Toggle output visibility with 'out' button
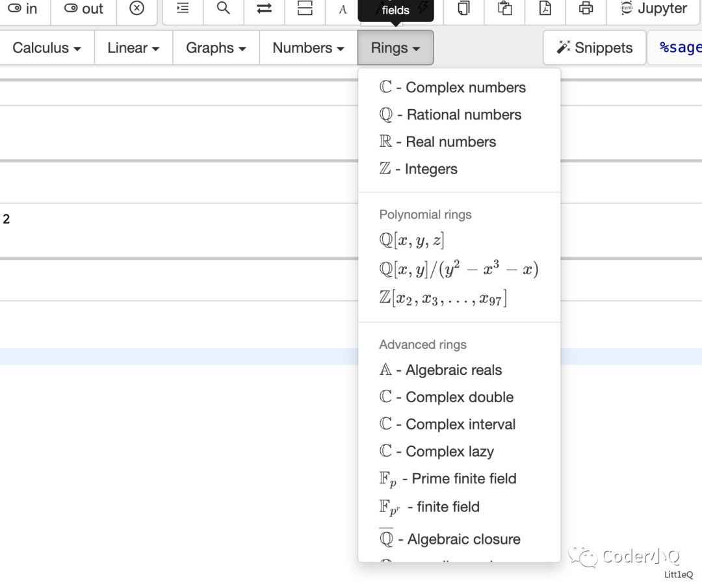The height and width of the screenshot is (588, 702). 84,9
